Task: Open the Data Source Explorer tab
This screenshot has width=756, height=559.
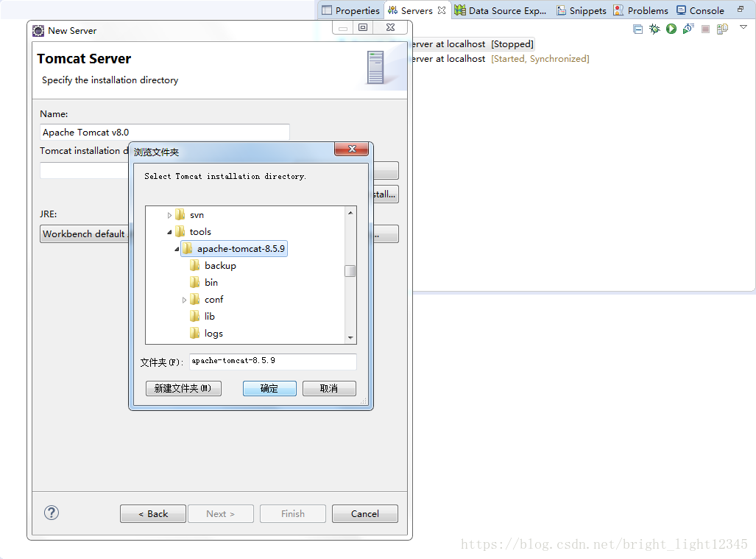Action: point(501,10)
